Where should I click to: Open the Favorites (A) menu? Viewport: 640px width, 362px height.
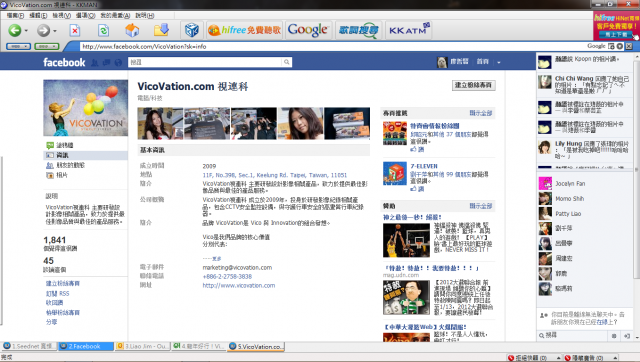click(x=115, y=16)
